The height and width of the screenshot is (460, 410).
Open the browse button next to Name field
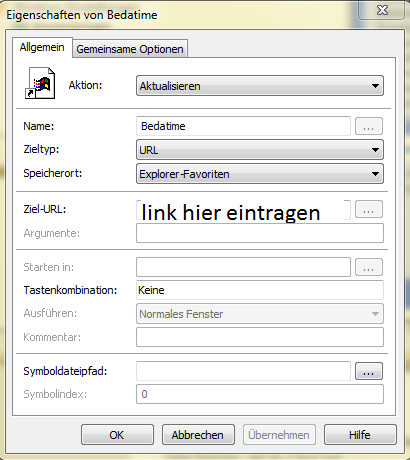pyautogui.click(x=369, y=126)
